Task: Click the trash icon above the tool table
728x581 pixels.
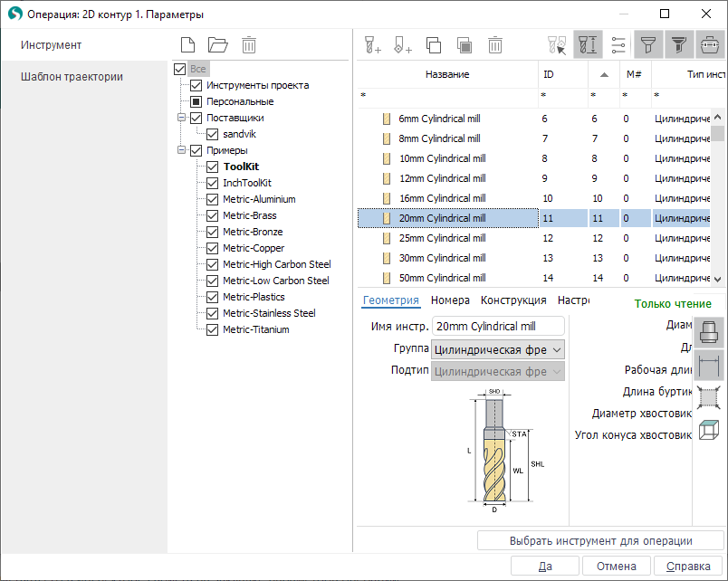Action: click(495, 44)
